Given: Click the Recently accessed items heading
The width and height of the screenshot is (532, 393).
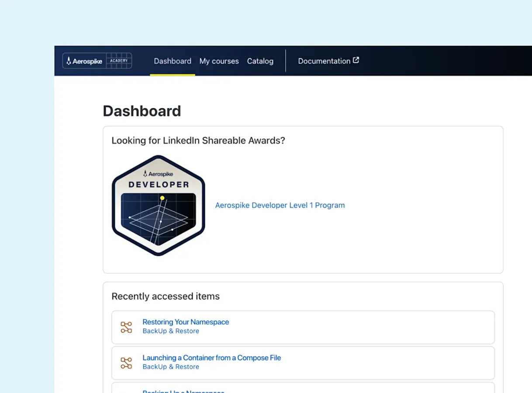Looking at the screenshot, I should (166, 296).
